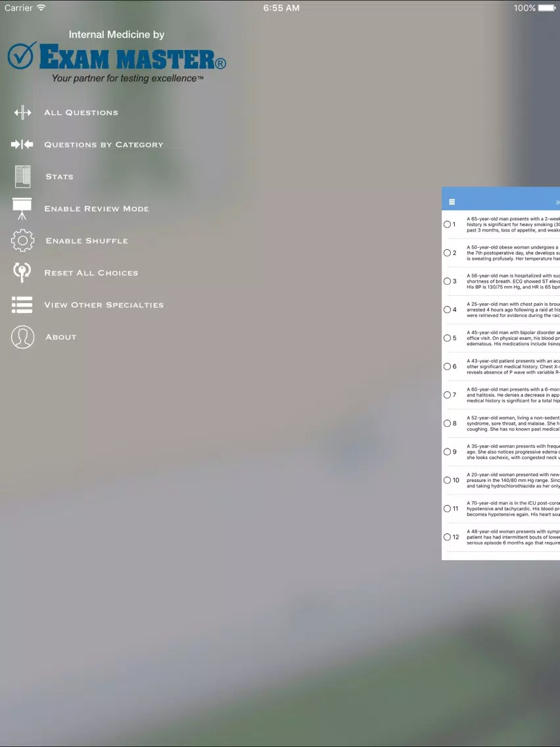
Task: Click the Stats sheet icon
Action: point(22,176)
